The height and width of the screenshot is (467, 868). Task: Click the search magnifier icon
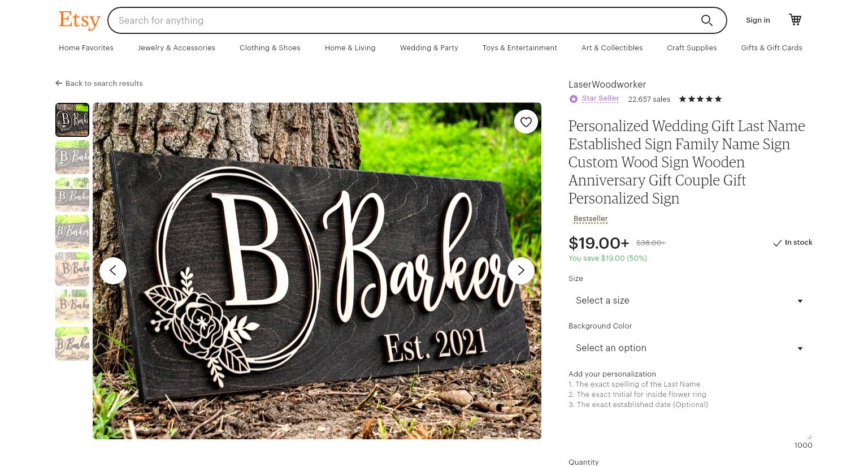click(706, 20)
